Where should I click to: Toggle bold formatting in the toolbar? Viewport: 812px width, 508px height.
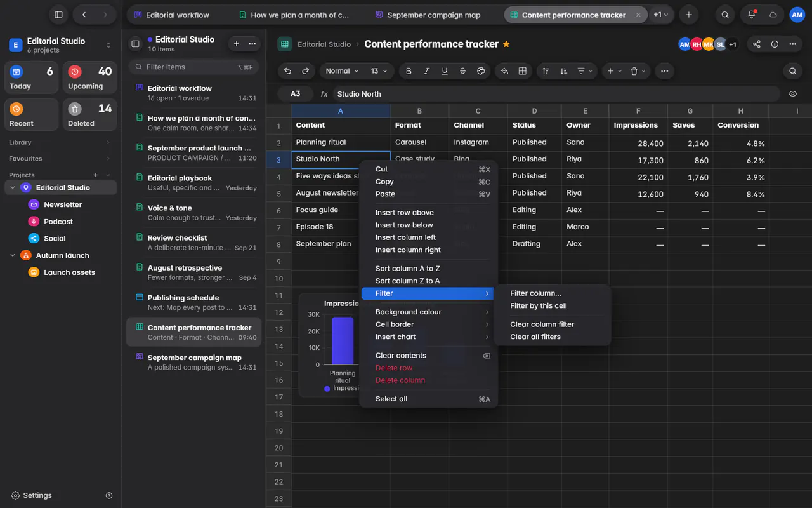click(x=409, y=71)
